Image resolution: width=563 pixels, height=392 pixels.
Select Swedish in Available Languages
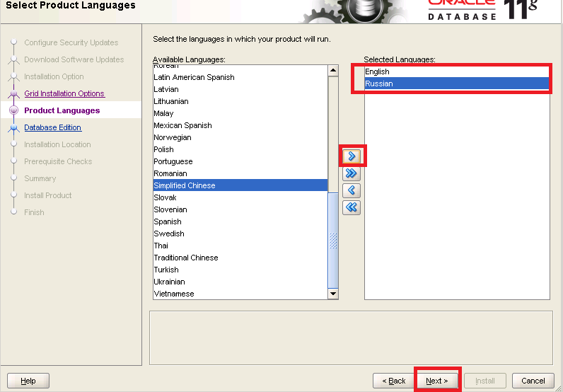click(x=240, y=234)
